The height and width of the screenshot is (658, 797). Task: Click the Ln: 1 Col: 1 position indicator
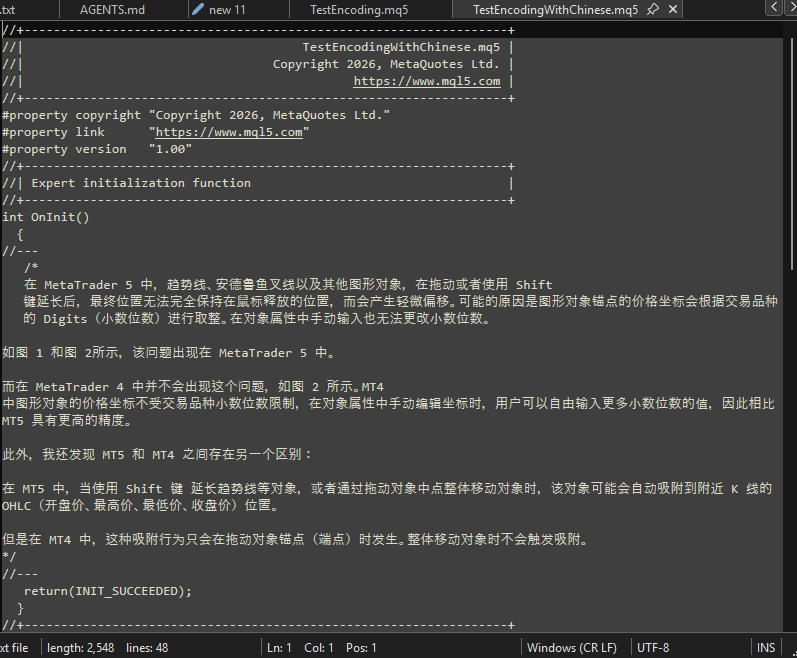click(300, 648)
